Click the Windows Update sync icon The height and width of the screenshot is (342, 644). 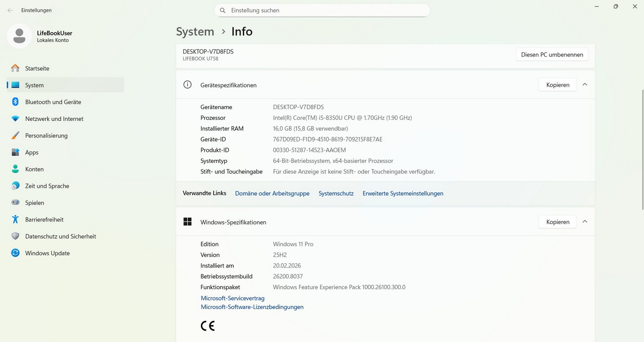coord(16,253)
